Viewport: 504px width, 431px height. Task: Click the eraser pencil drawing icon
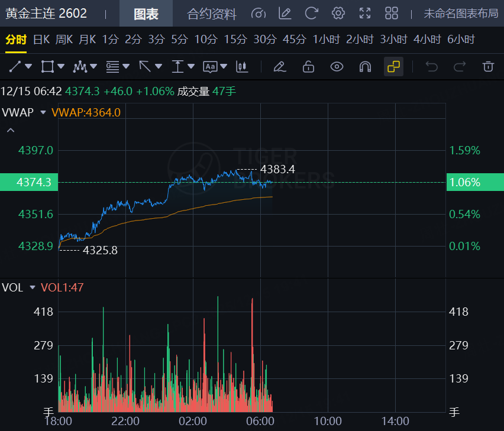coord(279,67)
